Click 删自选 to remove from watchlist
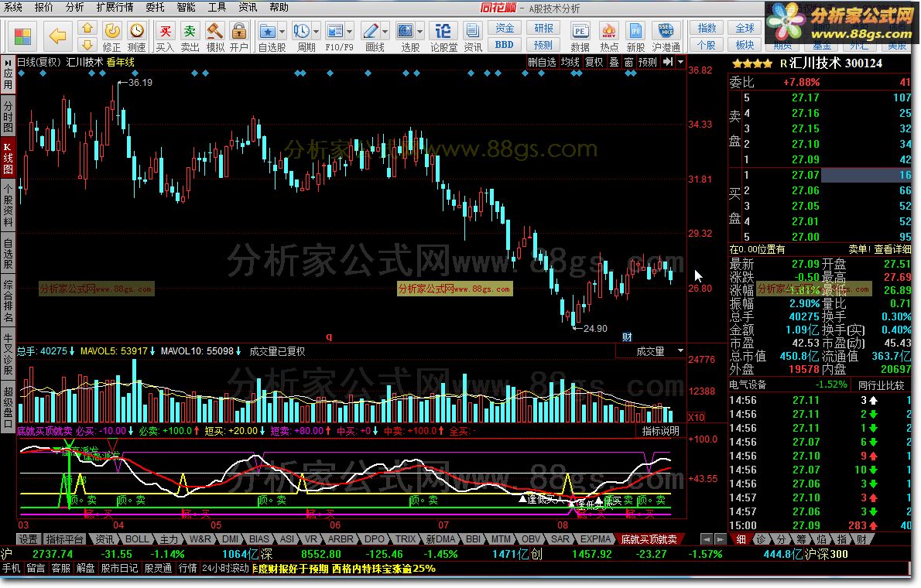 (542, 62)
